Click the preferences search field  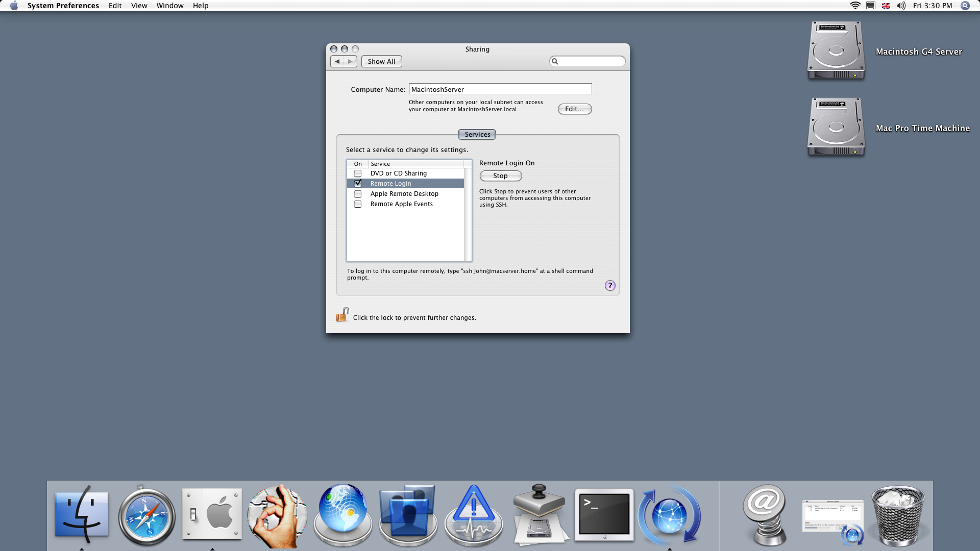point(587,61)
